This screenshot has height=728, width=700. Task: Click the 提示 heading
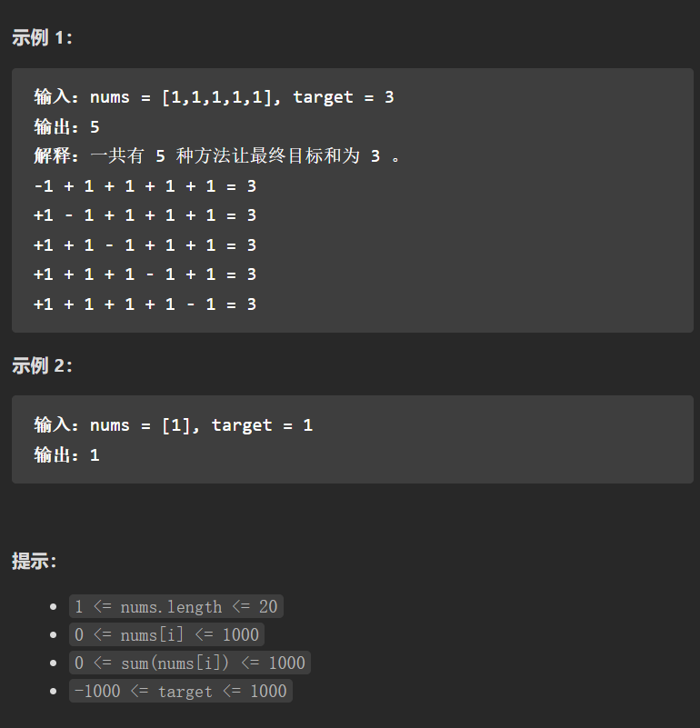34,561
